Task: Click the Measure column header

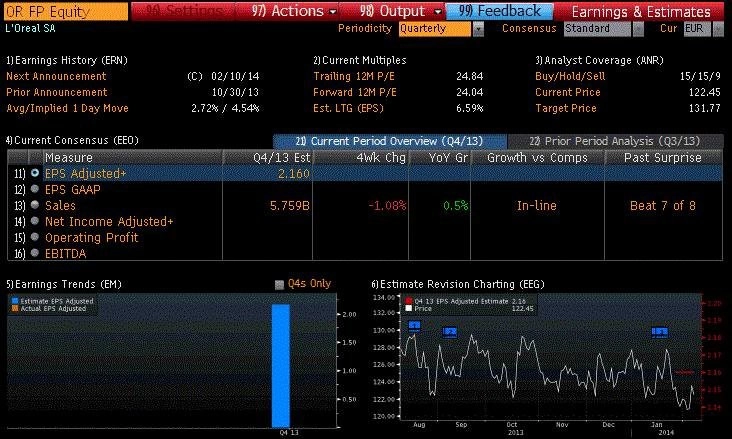Action: [132, 158]
